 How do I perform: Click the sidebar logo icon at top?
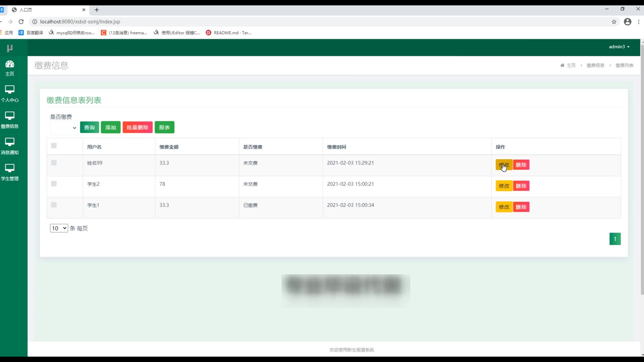coord(10,48)
